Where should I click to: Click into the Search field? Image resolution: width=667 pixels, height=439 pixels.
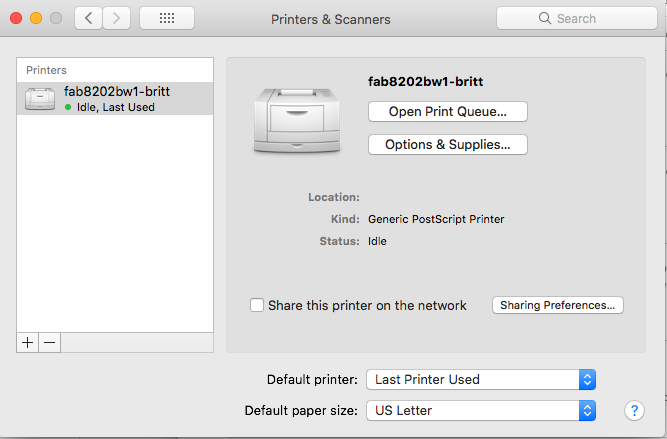pyautogui.click(x=577, y=18)
